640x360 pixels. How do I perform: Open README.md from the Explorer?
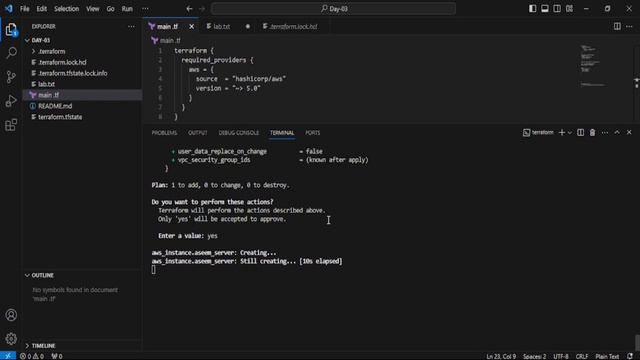[82, 106]
